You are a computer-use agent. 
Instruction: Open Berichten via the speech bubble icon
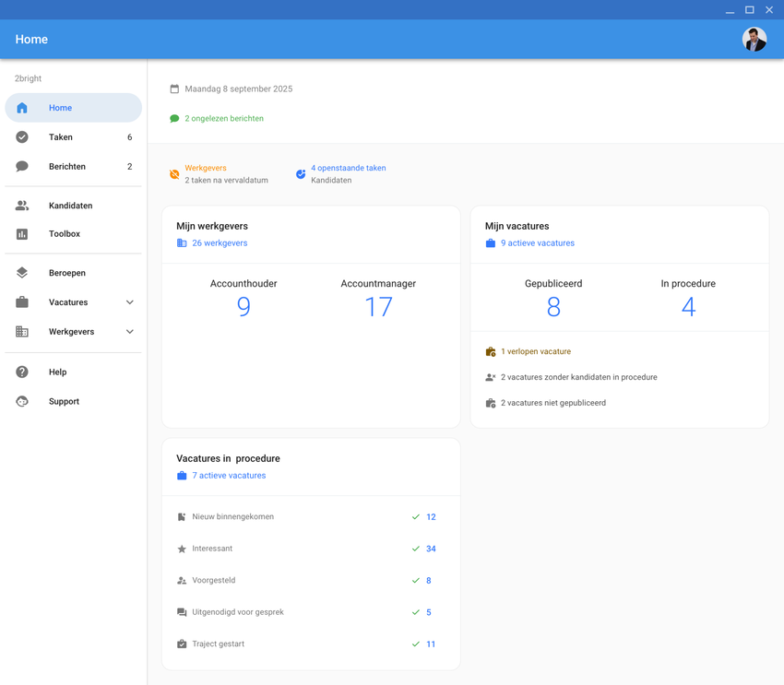pos(21,166)
